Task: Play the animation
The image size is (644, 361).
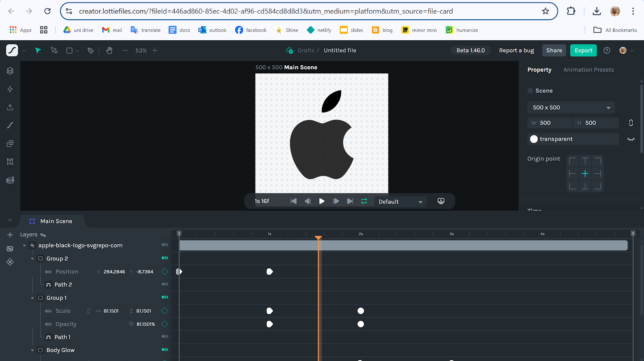Action: (x=322, y=201)
